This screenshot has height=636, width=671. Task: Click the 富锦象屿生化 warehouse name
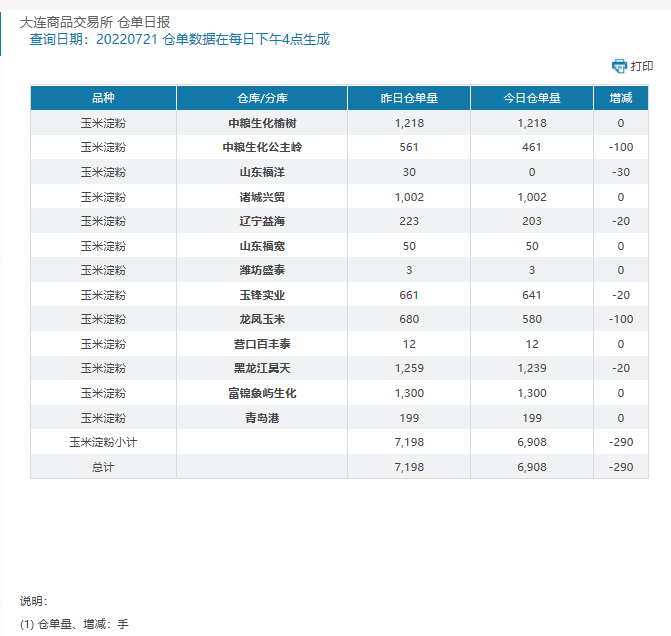pyautogui.click(x=262, y=393)
